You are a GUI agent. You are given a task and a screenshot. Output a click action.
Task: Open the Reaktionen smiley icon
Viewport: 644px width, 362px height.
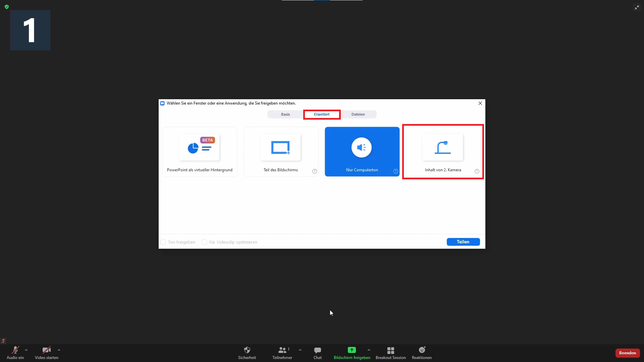[422, 350]
